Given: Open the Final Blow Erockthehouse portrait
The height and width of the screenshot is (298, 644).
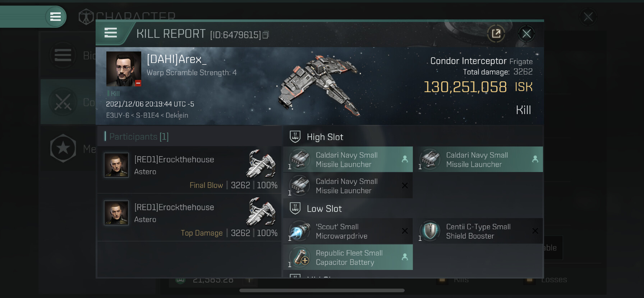Looking at the screenshot, I should pos(116,165).
